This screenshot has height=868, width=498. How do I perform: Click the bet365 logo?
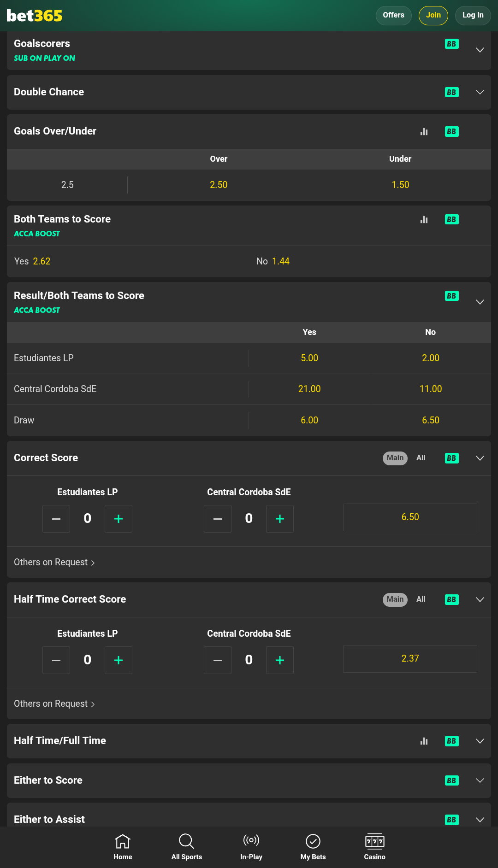pos(35,16)
